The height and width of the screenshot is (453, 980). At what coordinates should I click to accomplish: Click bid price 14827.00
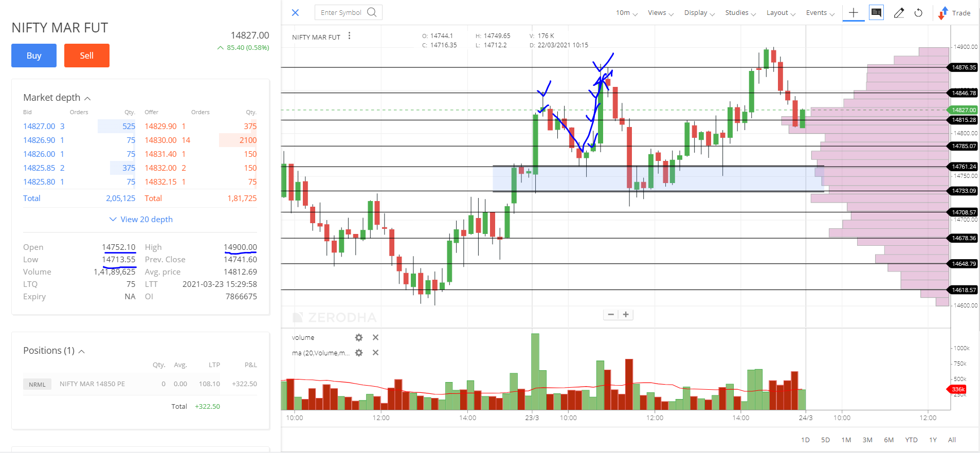point(39,126)
